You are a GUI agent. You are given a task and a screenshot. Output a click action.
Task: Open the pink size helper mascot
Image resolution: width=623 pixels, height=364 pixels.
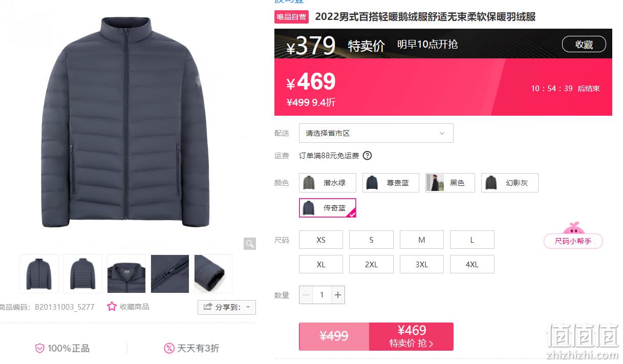[573, 235]
